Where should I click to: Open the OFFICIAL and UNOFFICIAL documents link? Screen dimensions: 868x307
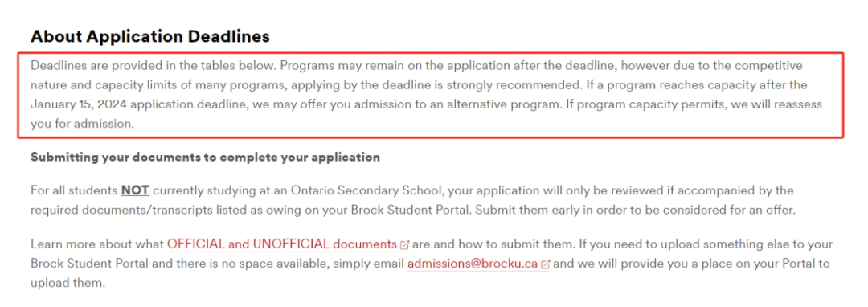click(x=282, y=244)
